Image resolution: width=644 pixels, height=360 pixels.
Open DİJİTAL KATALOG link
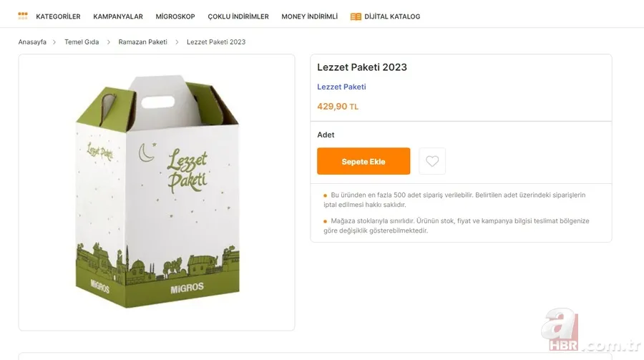tap(392, 16)
